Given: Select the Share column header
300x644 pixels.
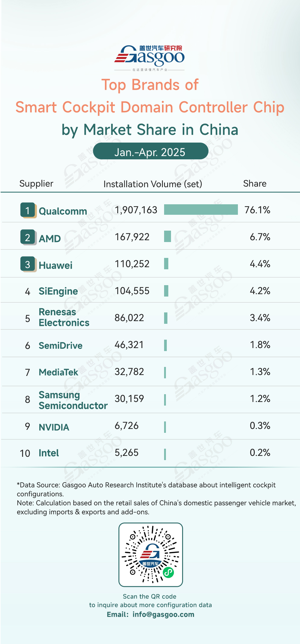Looking at the screenshot, I should click(x=255, y=184).
